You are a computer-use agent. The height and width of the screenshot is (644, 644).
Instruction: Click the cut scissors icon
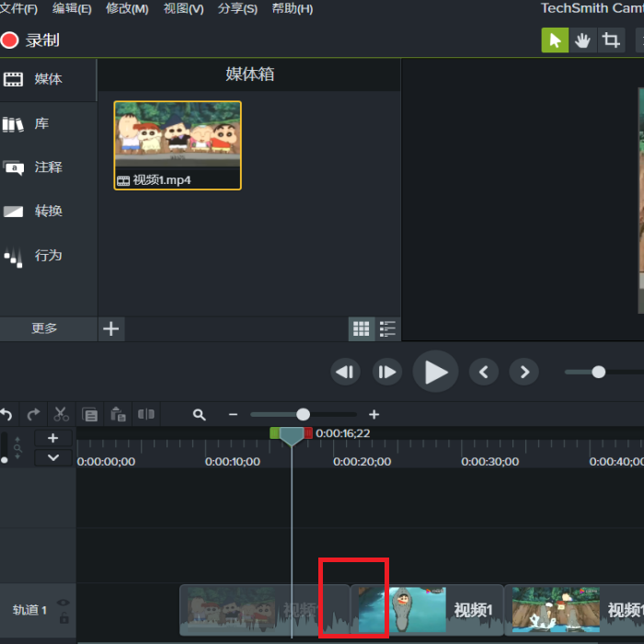tap(62, 414)
